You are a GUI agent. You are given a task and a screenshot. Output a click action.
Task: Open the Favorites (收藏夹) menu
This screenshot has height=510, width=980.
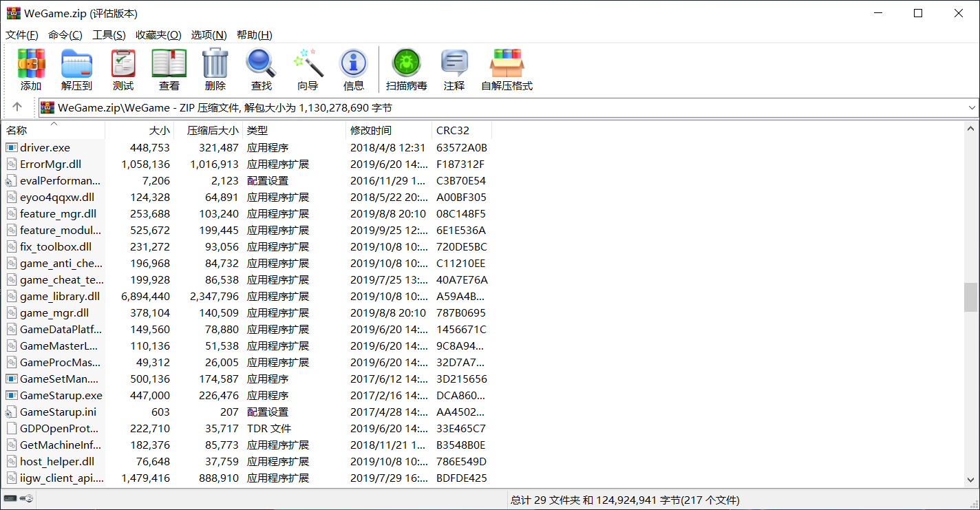pos(158,35)
